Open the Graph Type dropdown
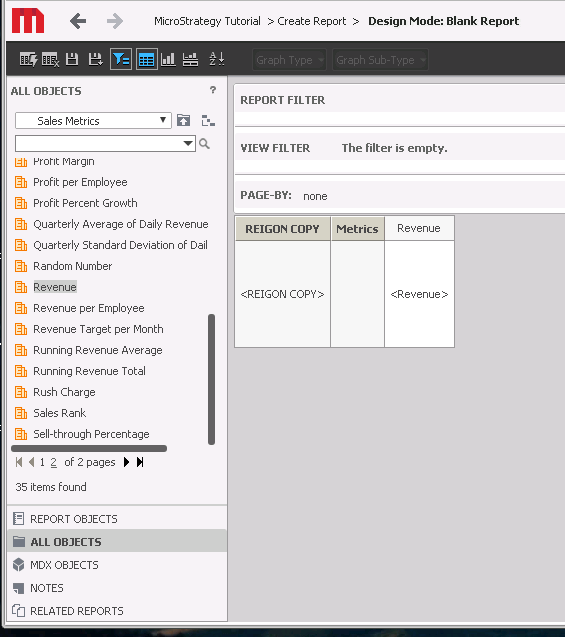Image resolution: width=565 pixels, height=637 pixels. point(289,60)
